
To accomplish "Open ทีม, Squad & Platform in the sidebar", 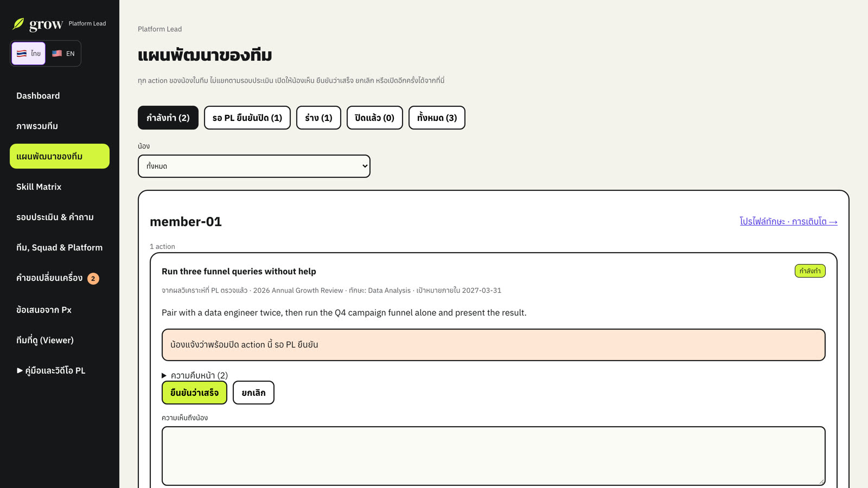I will pos(60,247).
